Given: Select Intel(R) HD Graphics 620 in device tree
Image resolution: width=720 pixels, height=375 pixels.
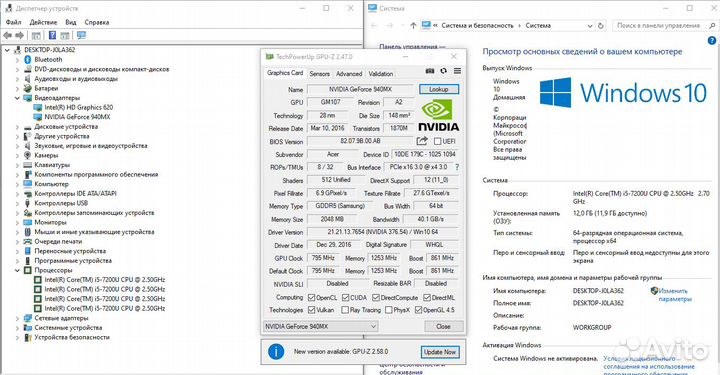Looking at the screenshot, I should pos(79,107).
